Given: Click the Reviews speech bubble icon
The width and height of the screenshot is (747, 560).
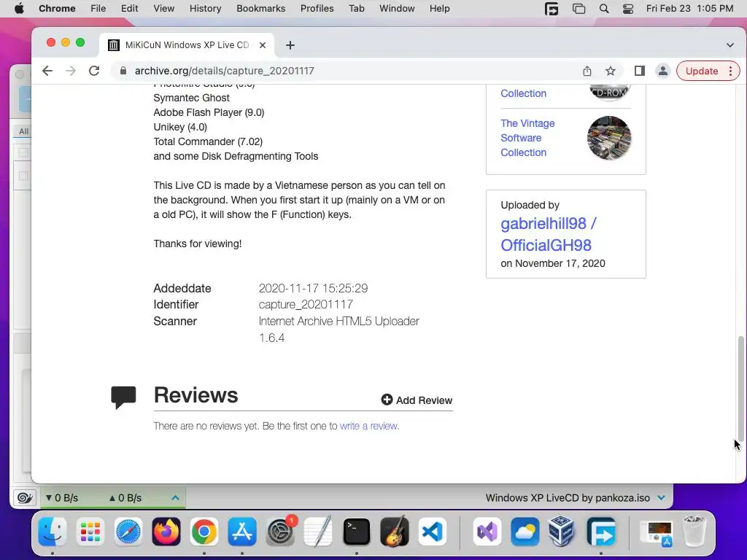Looking at the screenshot, I should tap(123, 397).
